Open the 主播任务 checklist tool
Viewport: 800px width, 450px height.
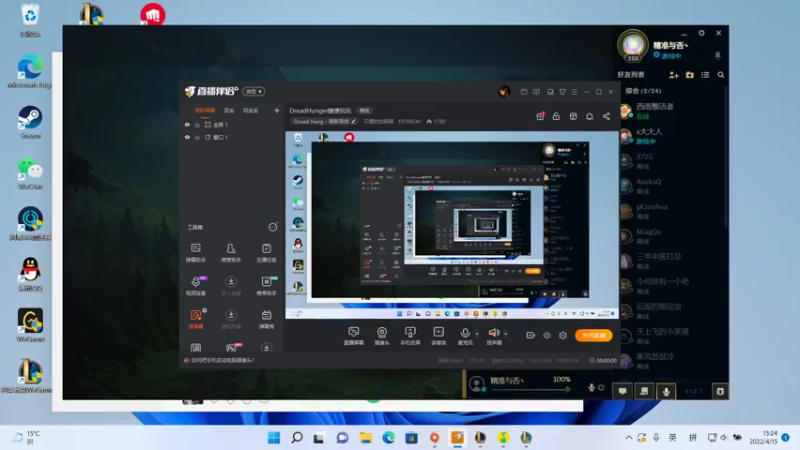(266, 253)
